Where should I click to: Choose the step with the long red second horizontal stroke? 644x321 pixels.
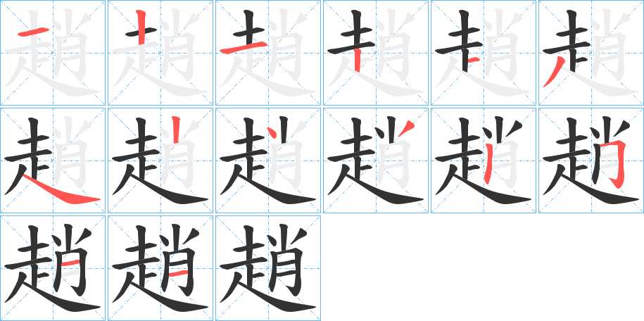(x=267, y=53)
